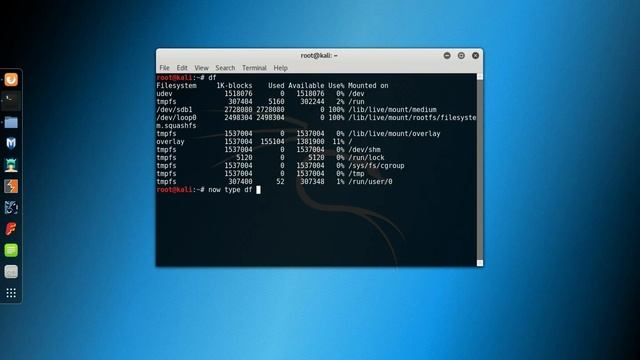Click the '/run/user/0' mount path
The height and width of the screenshot is (360, 640).
point(370,182)
